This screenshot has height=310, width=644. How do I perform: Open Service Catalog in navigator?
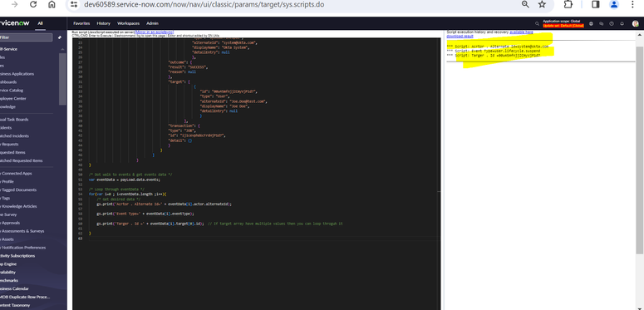pos(12,91)
